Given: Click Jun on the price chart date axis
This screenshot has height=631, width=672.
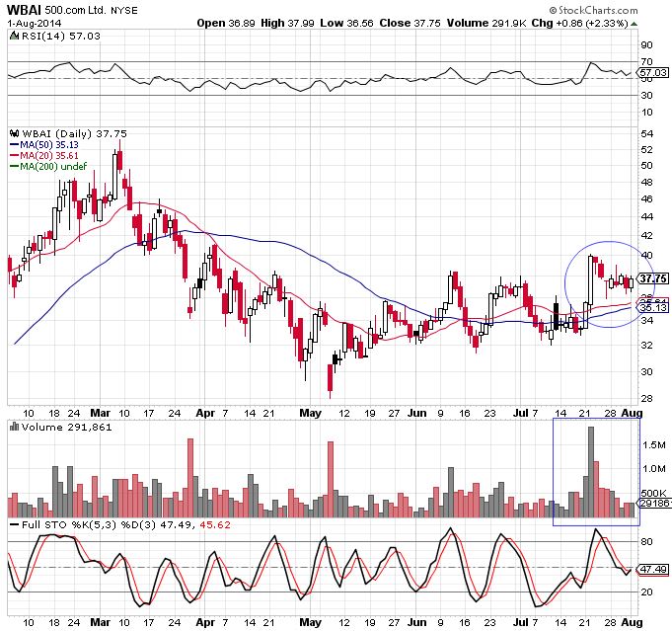Looking at the screenshot, I should (x=417, y=413).
